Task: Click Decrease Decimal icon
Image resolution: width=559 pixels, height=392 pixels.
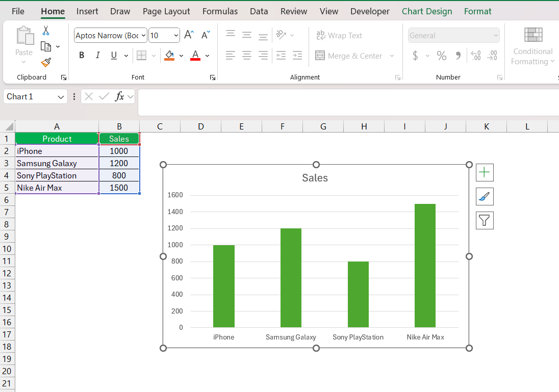Action: pos(492,56)
